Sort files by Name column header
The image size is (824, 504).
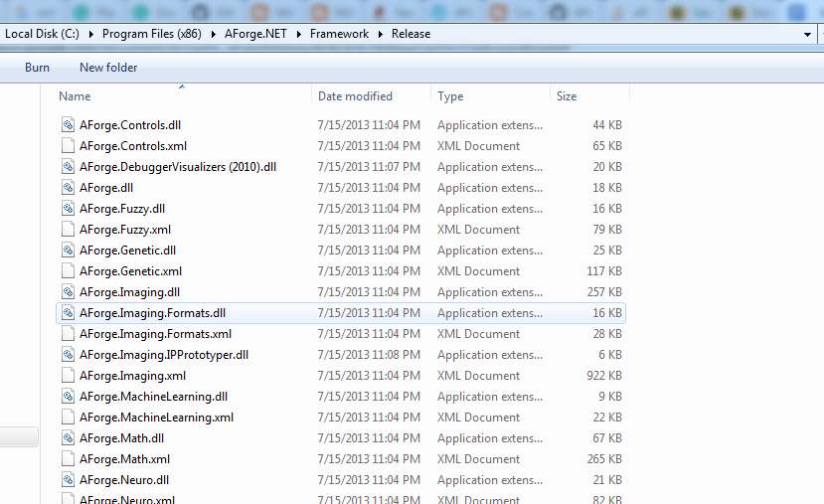point(182,95)
